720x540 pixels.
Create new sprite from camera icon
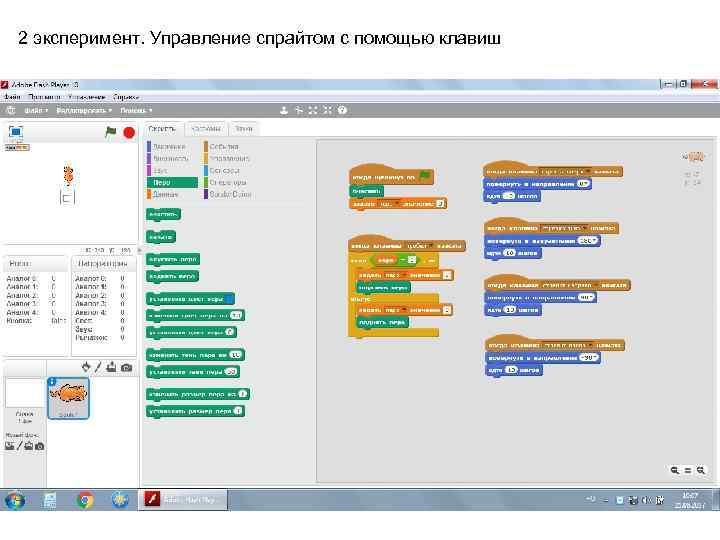pyautogui.click(x=126, y=367)
